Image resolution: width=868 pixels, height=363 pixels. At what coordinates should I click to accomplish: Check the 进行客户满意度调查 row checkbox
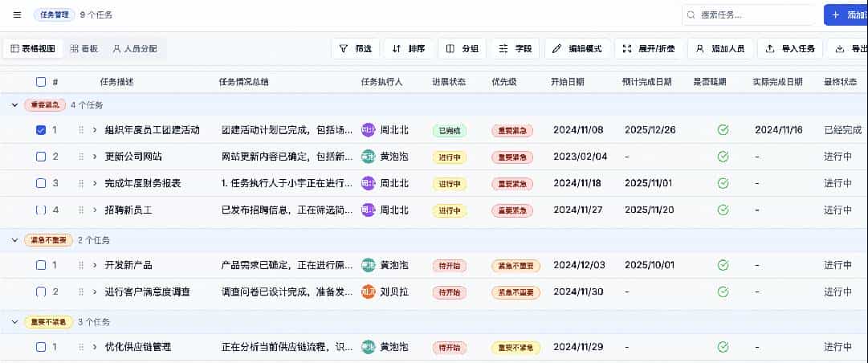tap(41, 292)
